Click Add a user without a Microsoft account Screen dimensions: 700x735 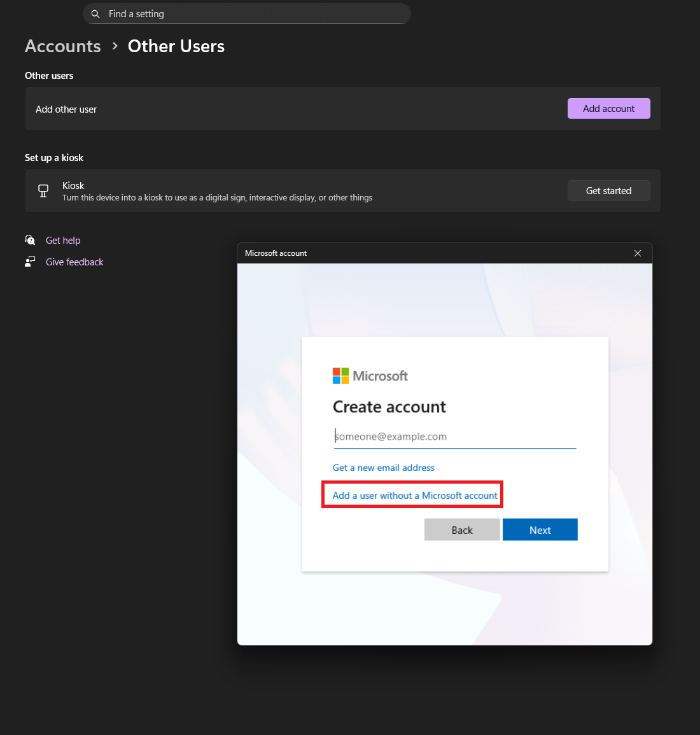pyautogui.click(x=415, y=496)
